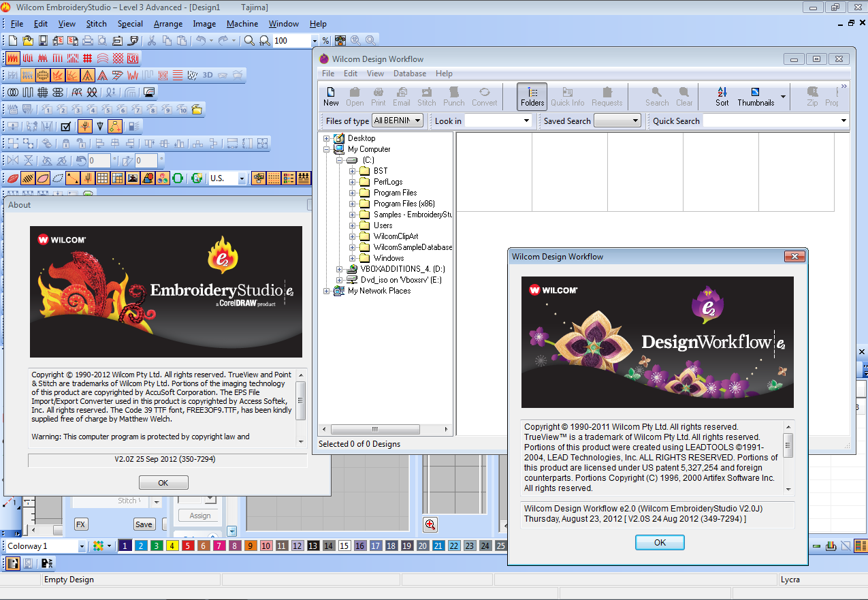868x600 pixels.
Task: Open the Machine menu
Action: point(242,24)
